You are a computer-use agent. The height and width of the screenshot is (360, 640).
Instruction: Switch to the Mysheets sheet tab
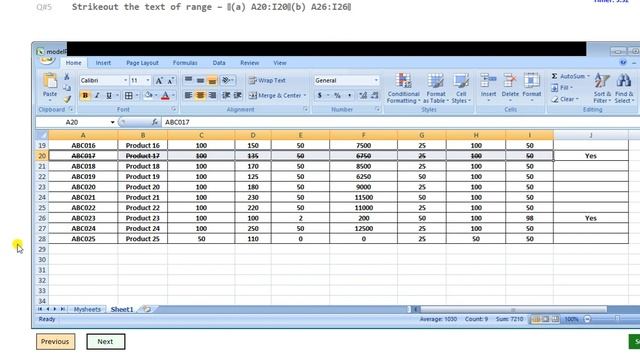point(87,309)
